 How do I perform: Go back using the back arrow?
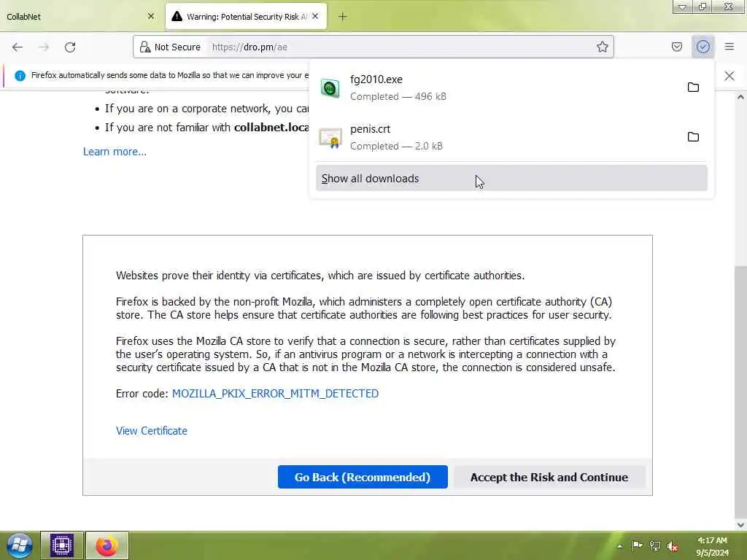[18, 47]
